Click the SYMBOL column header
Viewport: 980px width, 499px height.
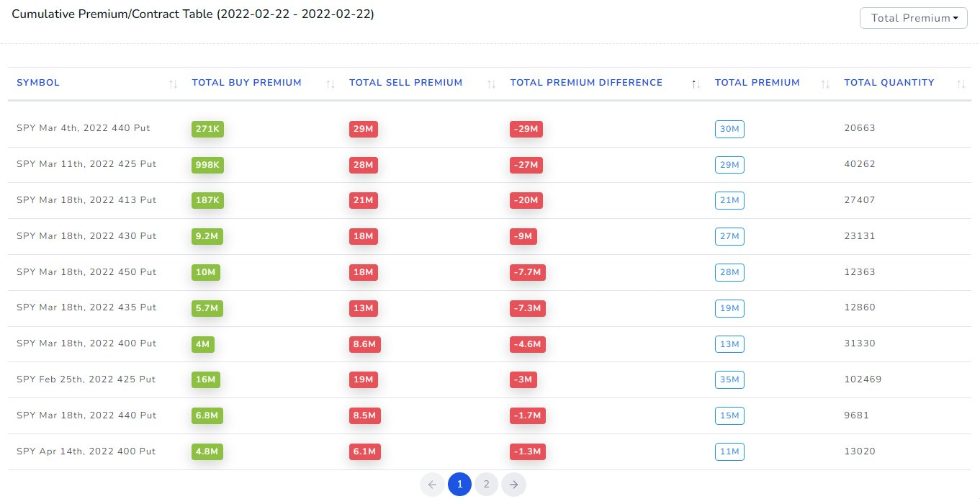point(38,83)
